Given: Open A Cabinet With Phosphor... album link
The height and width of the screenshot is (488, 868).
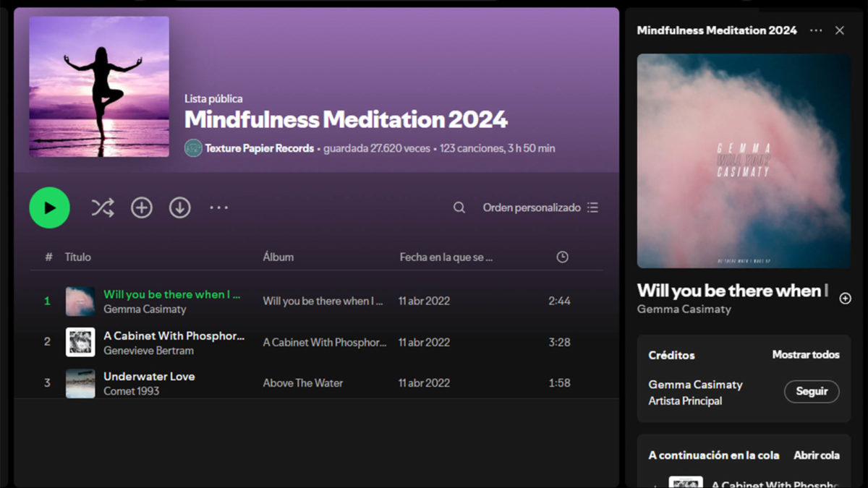Looking at the screenshot, I should click(325, 343).
